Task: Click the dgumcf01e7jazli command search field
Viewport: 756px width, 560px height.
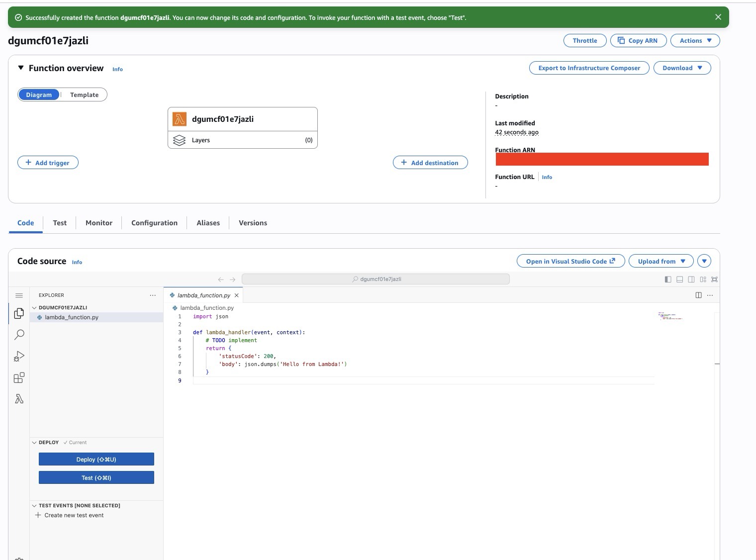Action: [x=376, y=279]
